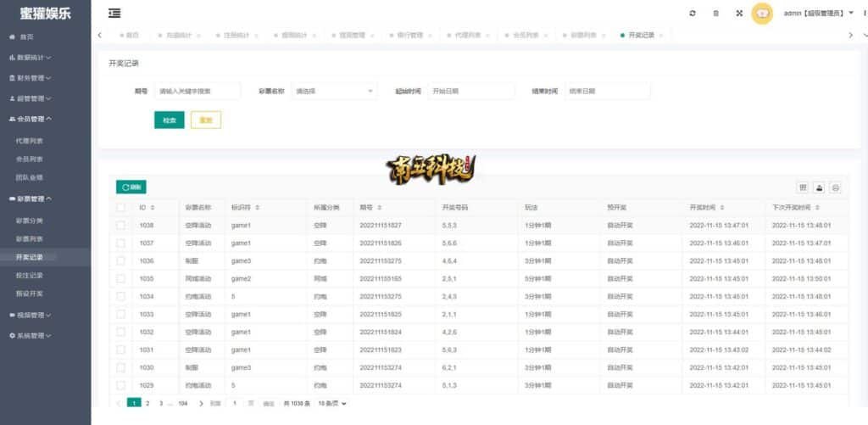Click the trash icon in top header

click(x=716, y=14)
